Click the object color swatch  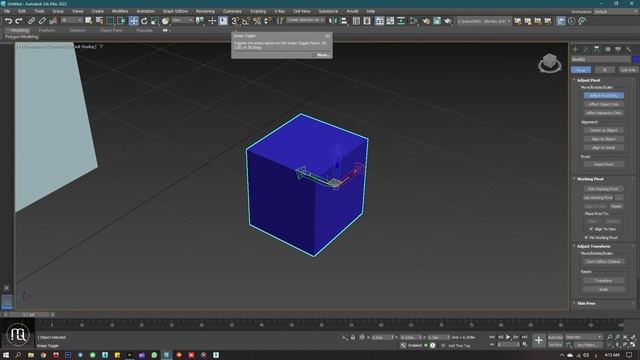point(635,59)
